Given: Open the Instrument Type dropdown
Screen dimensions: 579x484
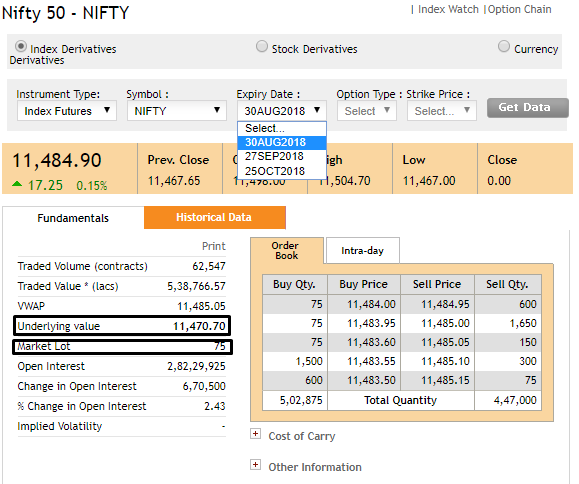Looking at the screenshot, I should (x=67, y=111).
